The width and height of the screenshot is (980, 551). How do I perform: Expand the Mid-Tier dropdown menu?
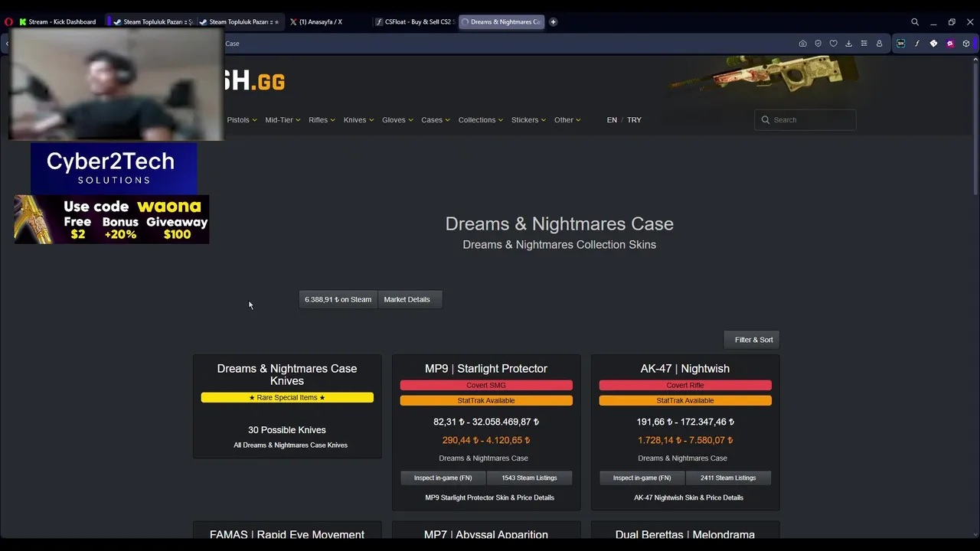tap(283, 120)
